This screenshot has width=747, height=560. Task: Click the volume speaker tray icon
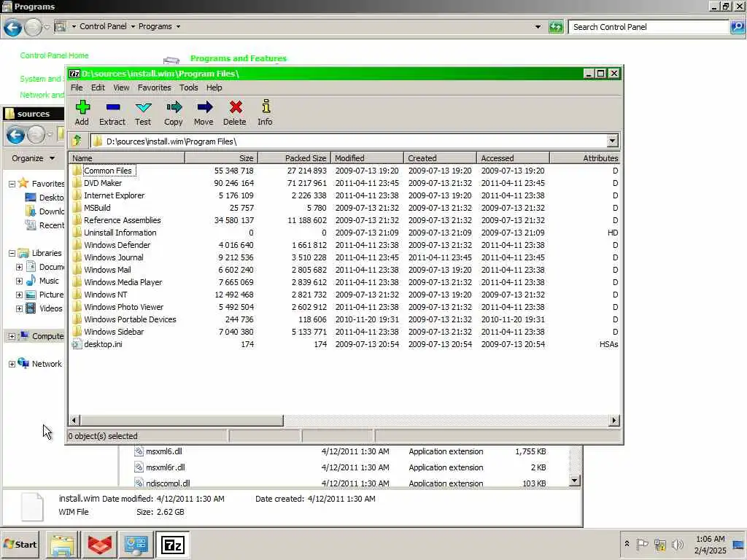tap(677, 544)
